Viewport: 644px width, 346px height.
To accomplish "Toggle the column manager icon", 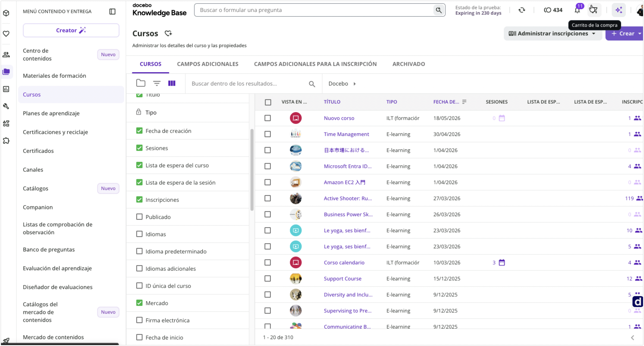I will point(172,83).
